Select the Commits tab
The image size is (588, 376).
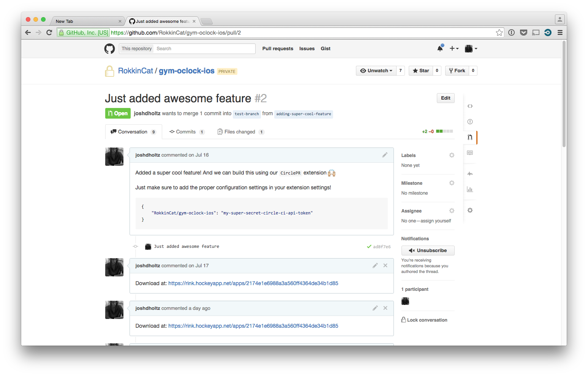187,132
